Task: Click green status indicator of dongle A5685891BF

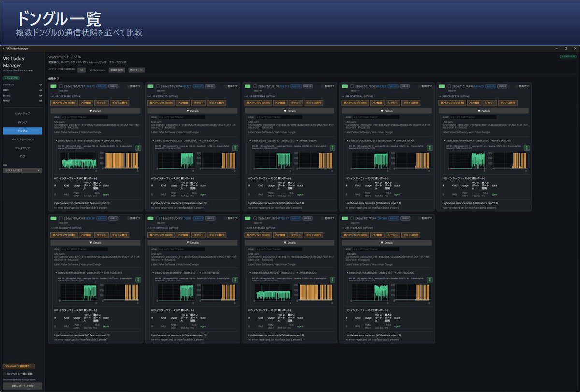Action: (54, 219)
